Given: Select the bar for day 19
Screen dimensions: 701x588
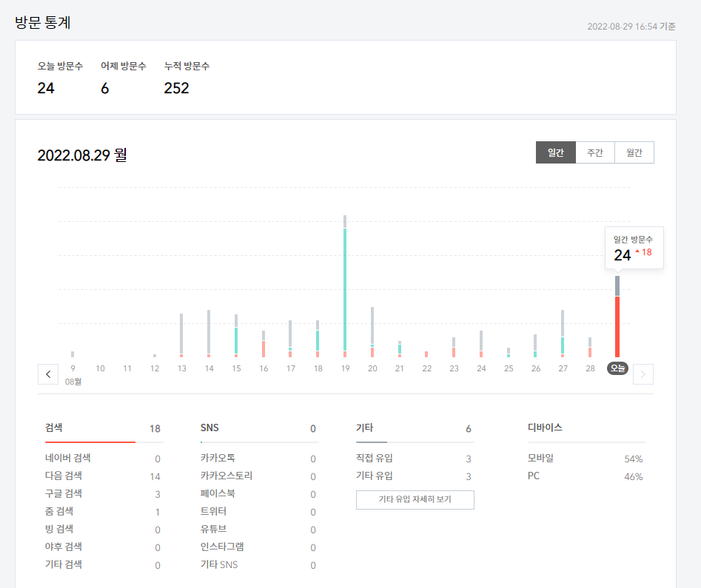Looking at the screenshot, I should tap(345, 286).
